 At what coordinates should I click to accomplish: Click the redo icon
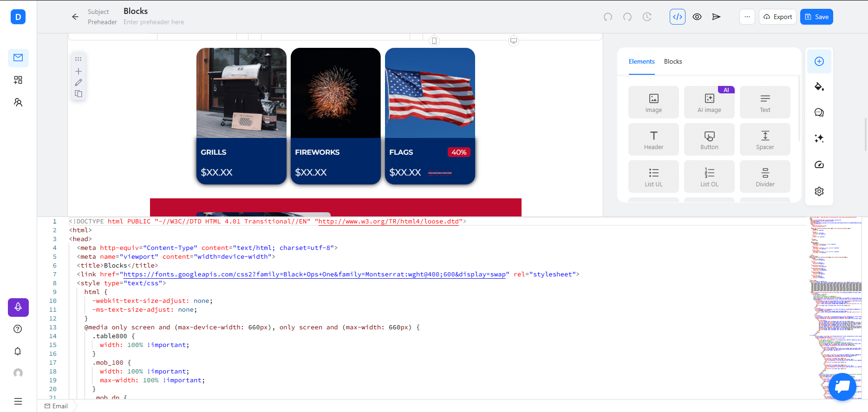tap(627, 17)
